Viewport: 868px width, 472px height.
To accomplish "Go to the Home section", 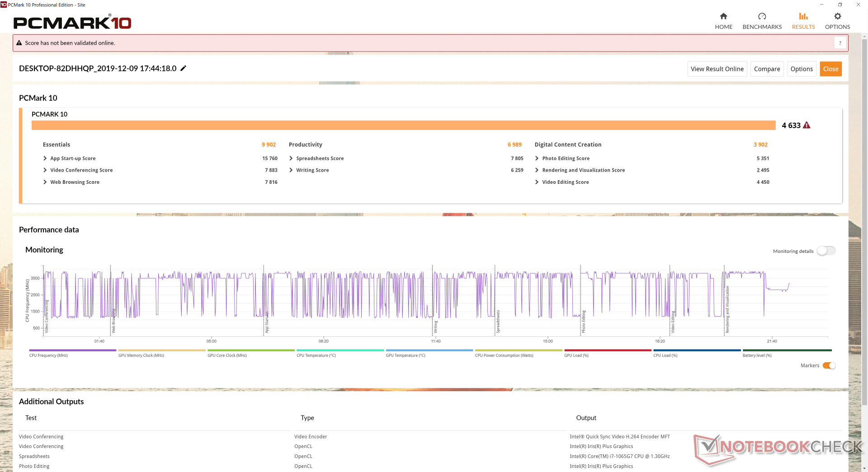I will point(723,21).
